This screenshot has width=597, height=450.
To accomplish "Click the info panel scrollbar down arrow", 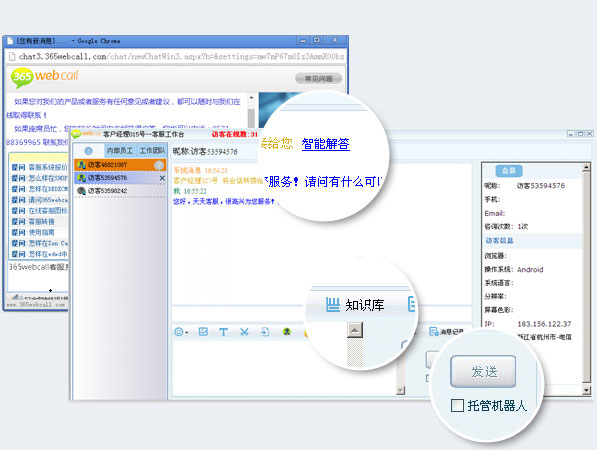I will [586, 390].
